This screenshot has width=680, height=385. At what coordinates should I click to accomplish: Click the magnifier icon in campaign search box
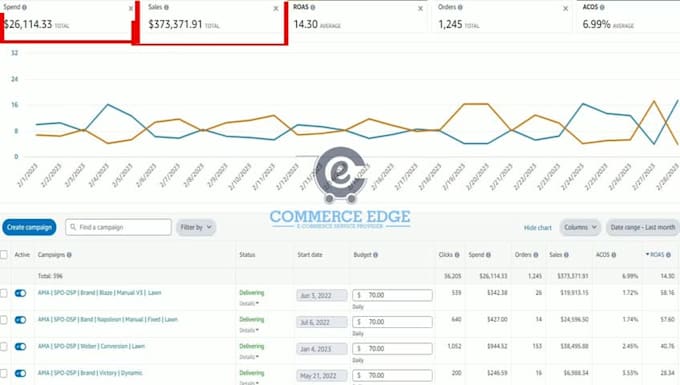point(73,227)
